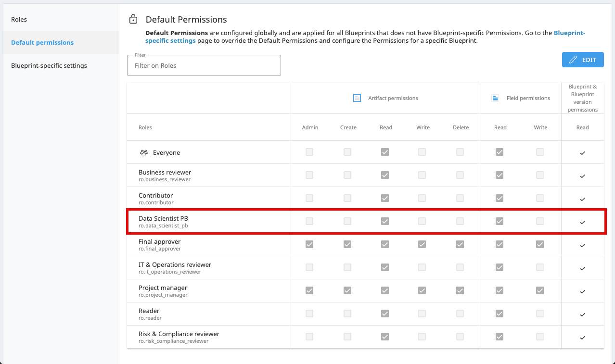The height and width of the screenshot is (364, 615).
Task: Click inside the Filter on Roles field
Action: (204, 65)
